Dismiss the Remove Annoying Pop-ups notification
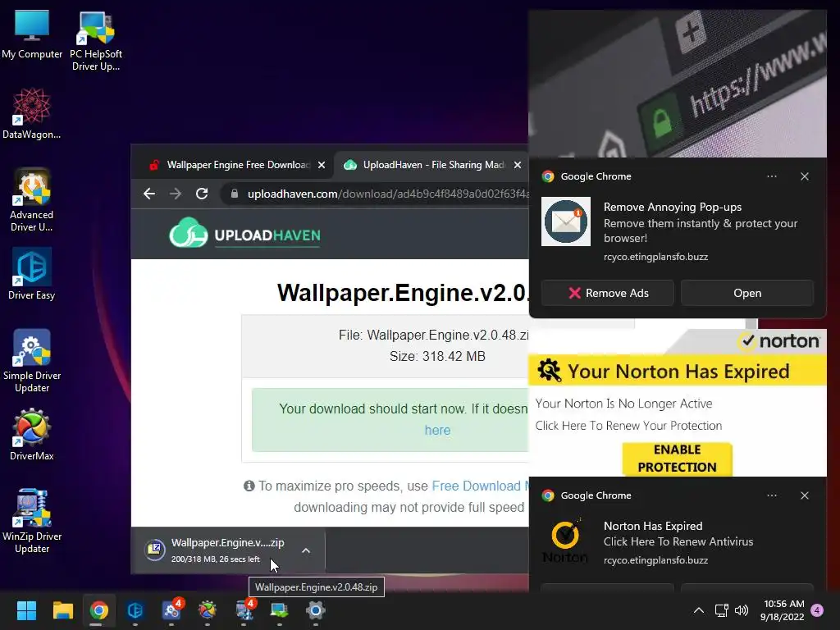The height and width of the screenshot is (630, 840). click(x=805, y=176)
